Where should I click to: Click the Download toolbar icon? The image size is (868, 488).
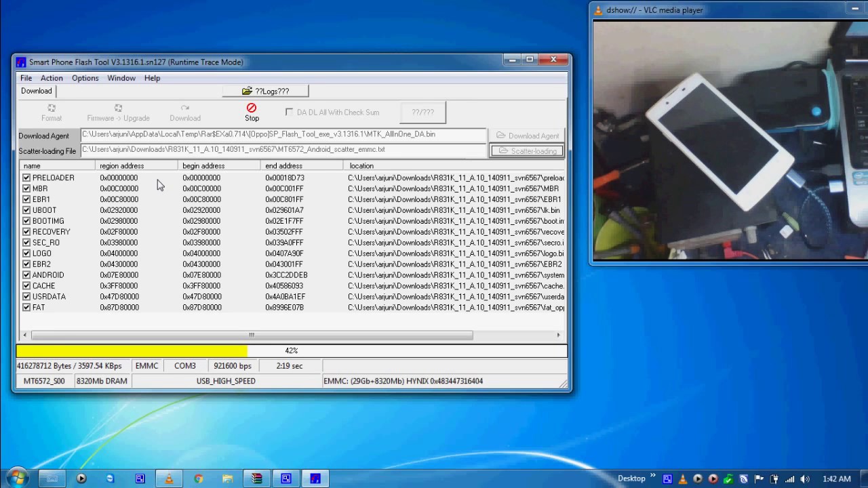point(184,108)
